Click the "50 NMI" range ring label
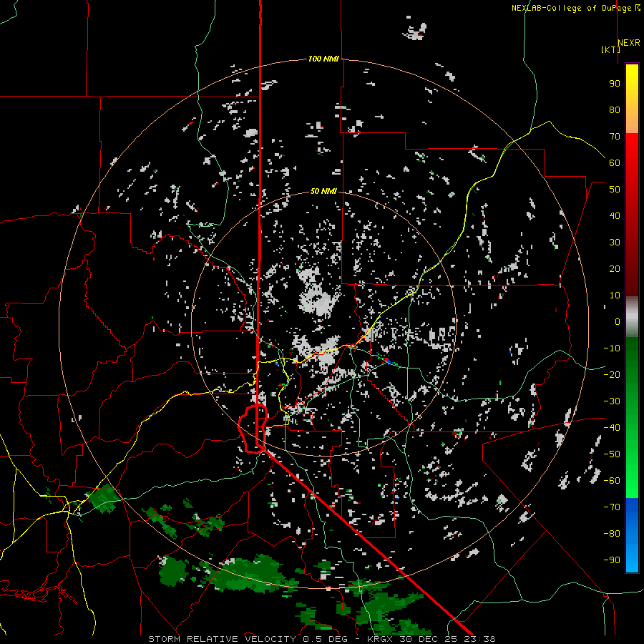The height and width of the screenshot is (644, 644). (x=323, y=191)
